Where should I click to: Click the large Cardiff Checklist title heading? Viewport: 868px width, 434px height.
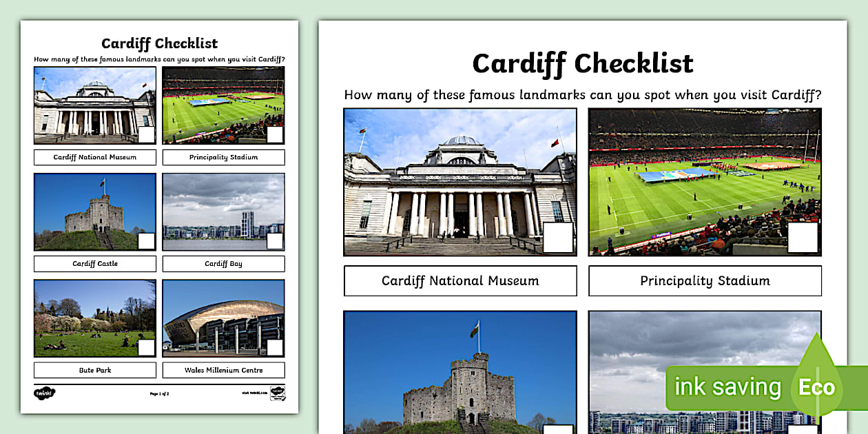point(582,63)
